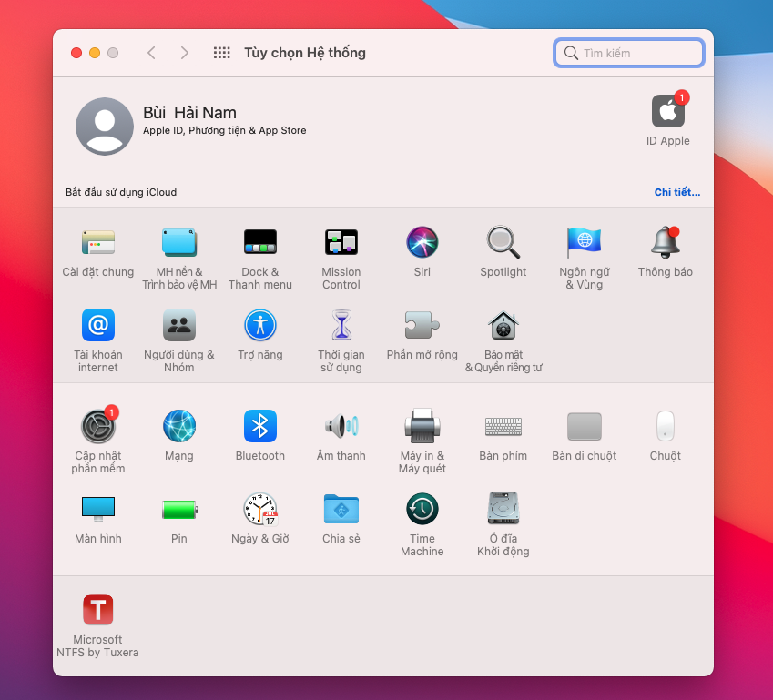The image size is (773, 700).
Task: Open Chia sẻ sharing settings
Action: click(341, 509)
